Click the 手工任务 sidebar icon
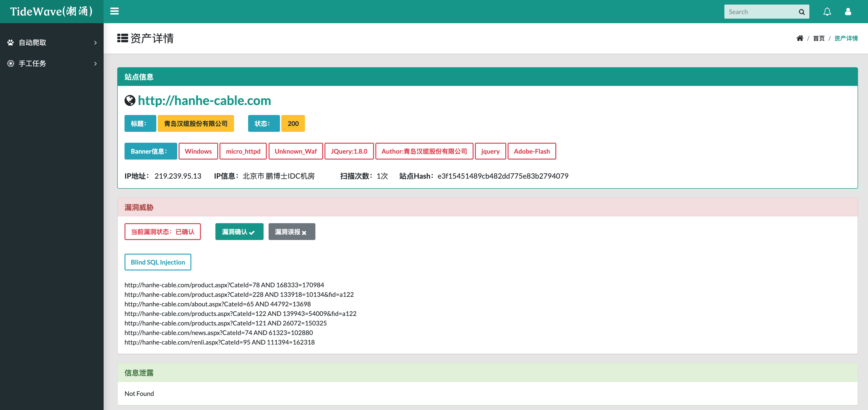Viewport: 868px width, 410px height. (x=11, y=63)
